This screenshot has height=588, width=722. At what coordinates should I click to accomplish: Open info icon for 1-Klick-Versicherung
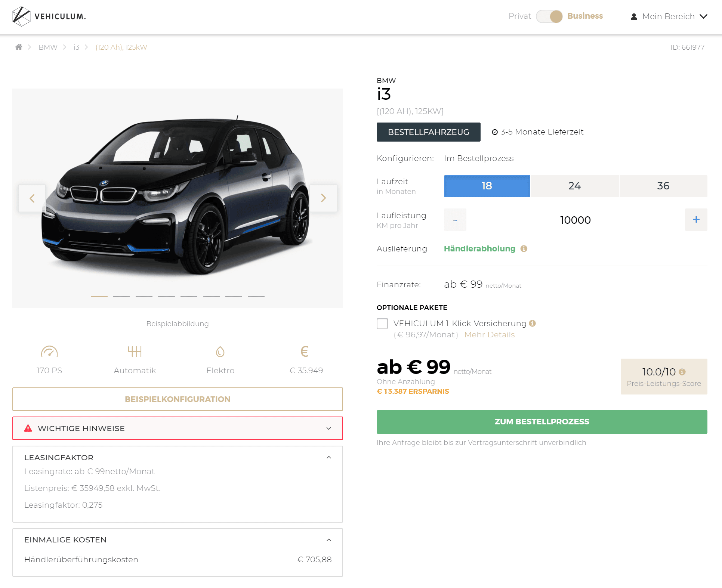[x=533, y=323]
